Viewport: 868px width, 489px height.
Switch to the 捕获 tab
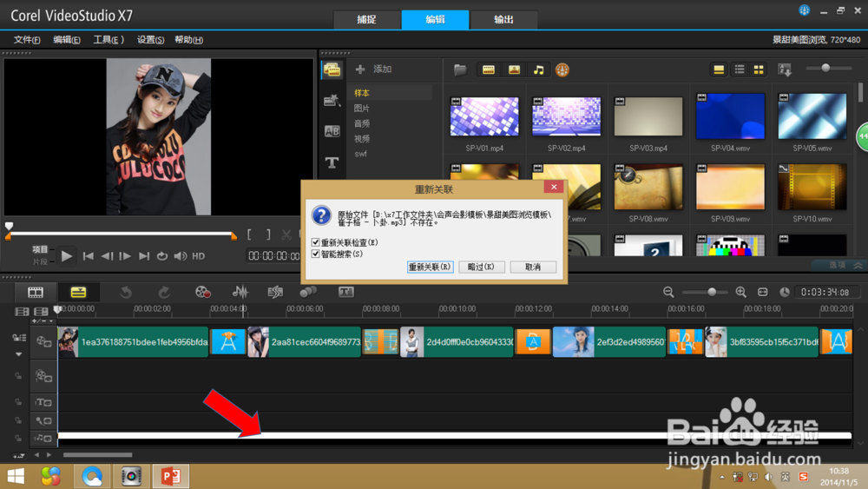366,19
